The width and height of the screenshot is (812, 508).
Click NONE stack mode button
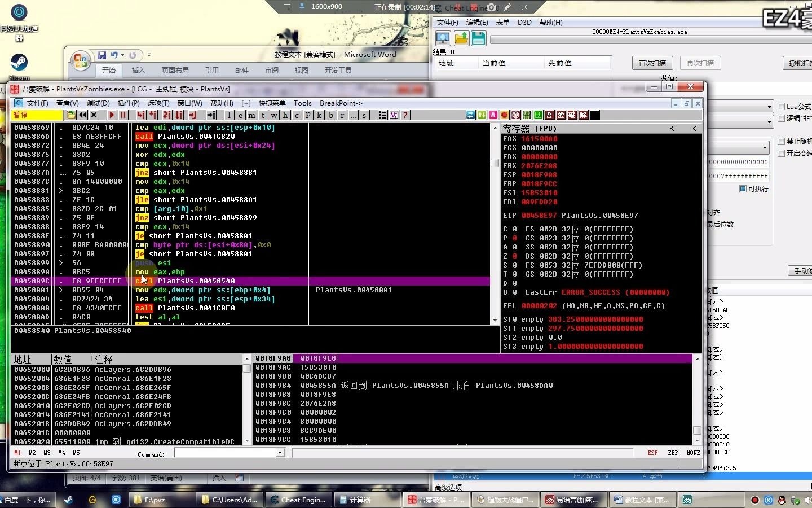pyautogui.click(x=693, y=453)
